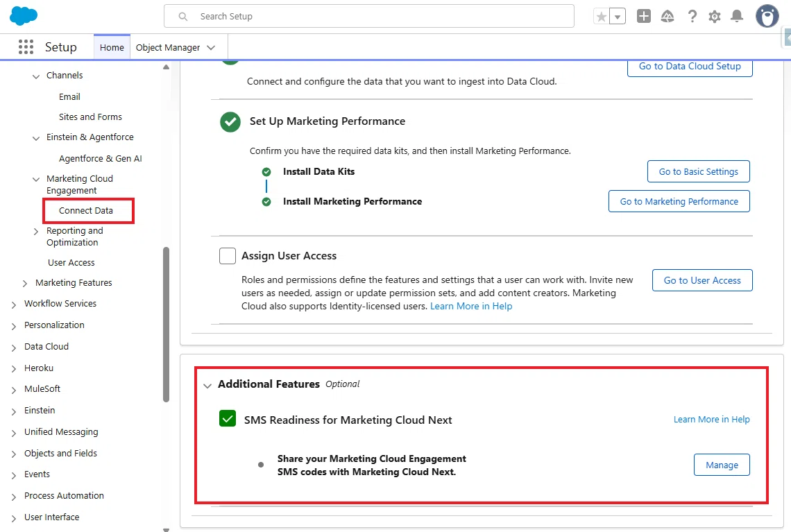Expand Workflow Services
The image size is (791, 532).
(x=14, y=304)
